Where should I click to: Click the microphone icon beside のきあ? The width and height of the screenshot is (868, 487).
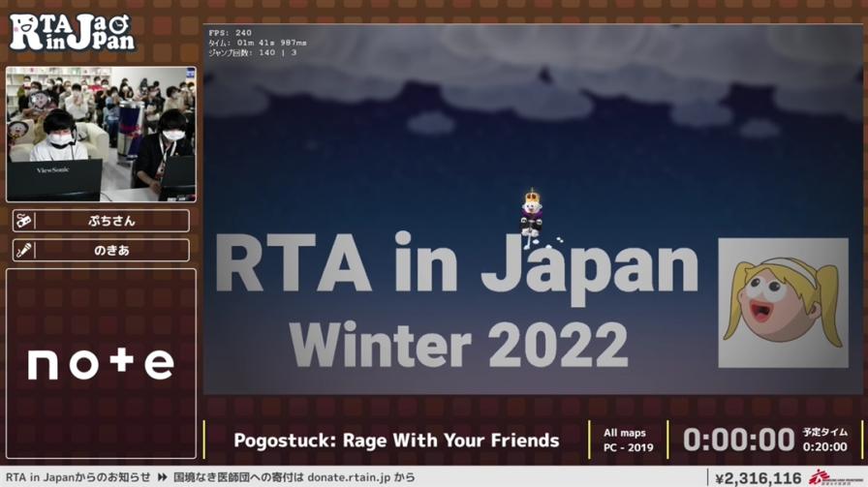(24, 250)
